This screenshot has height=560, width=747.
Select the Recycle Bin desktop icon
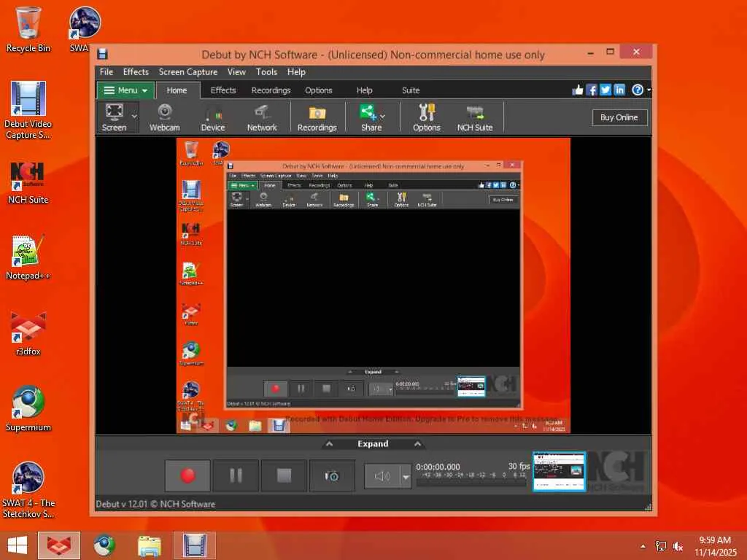[28, 29]
